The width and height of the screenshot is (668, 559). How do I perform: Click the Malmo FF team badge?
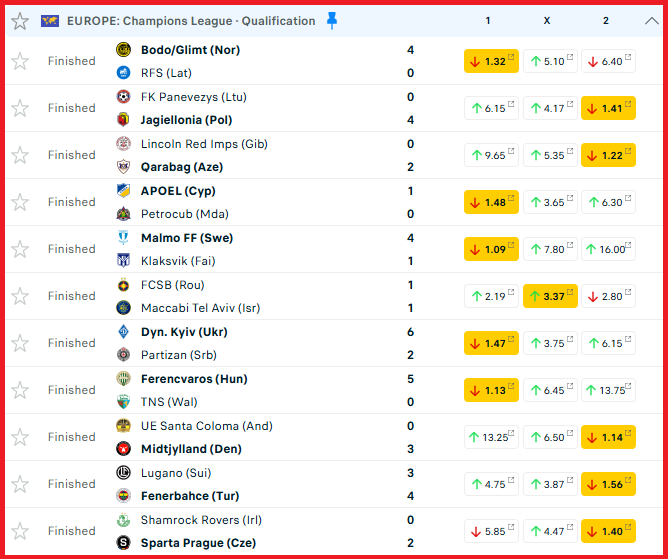pos(123,238)
